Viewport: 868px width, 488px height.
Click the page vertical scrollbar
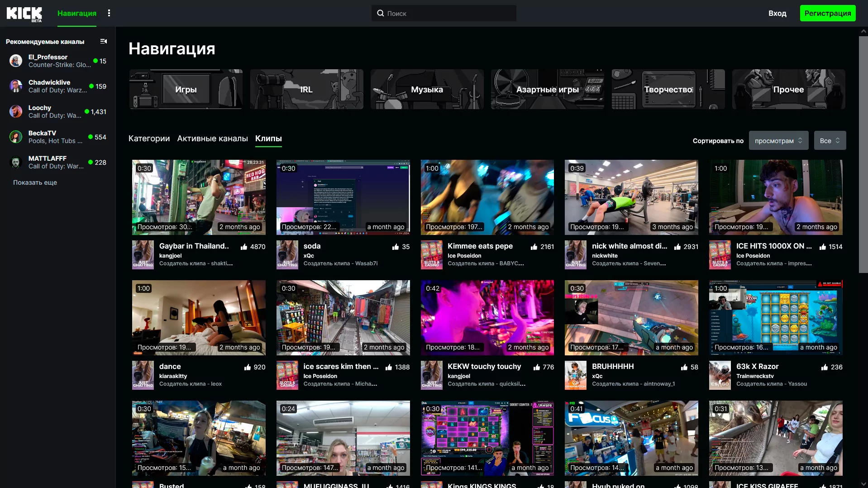click(x=863, y=154)
